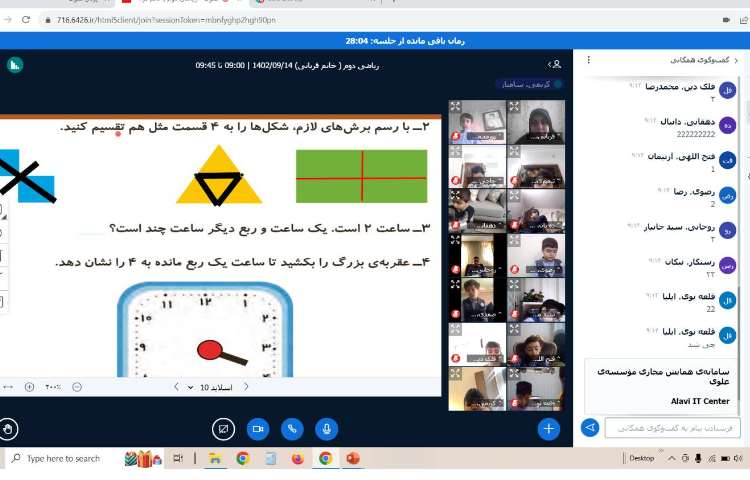This screenshot has width=750, height=480.
Task: Reload the browser page
Action: pos(26,20)
